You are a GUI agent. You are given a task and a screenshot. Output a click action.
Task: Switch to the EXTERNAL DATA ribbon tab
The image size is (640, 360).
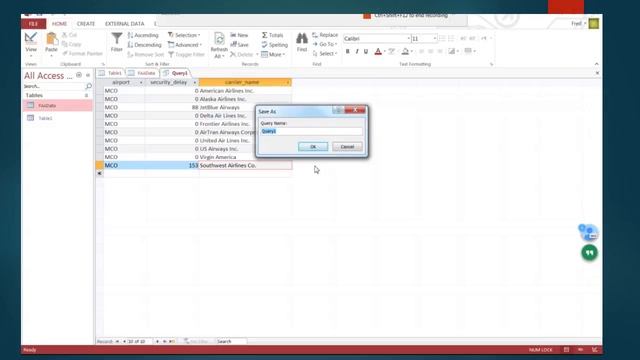(x=124, y=24)
